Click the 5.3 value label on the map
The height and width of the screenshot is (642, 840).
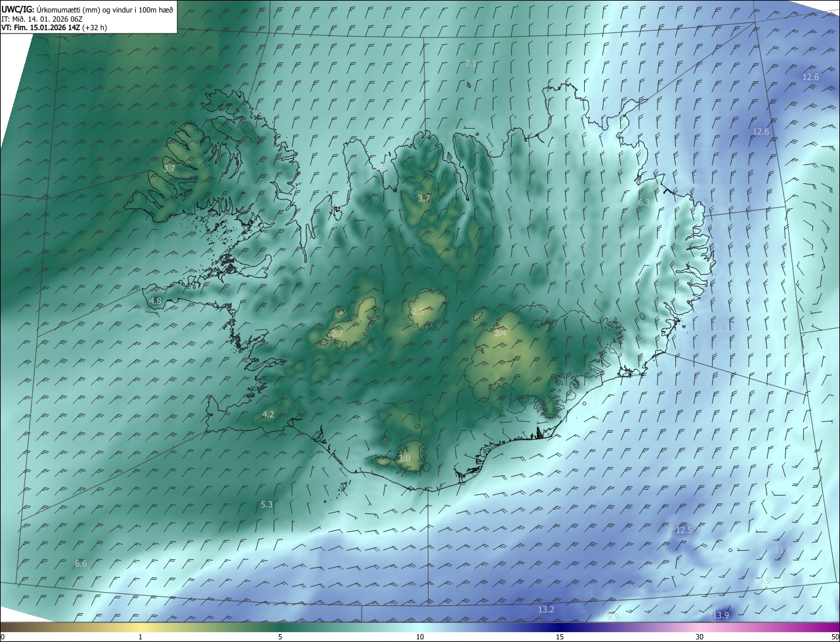266,504
